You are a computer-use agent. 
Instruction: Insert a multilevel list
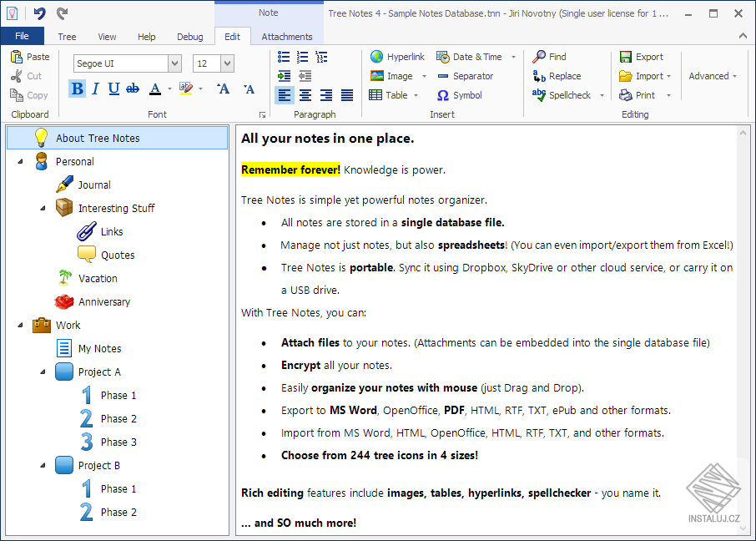321,57
